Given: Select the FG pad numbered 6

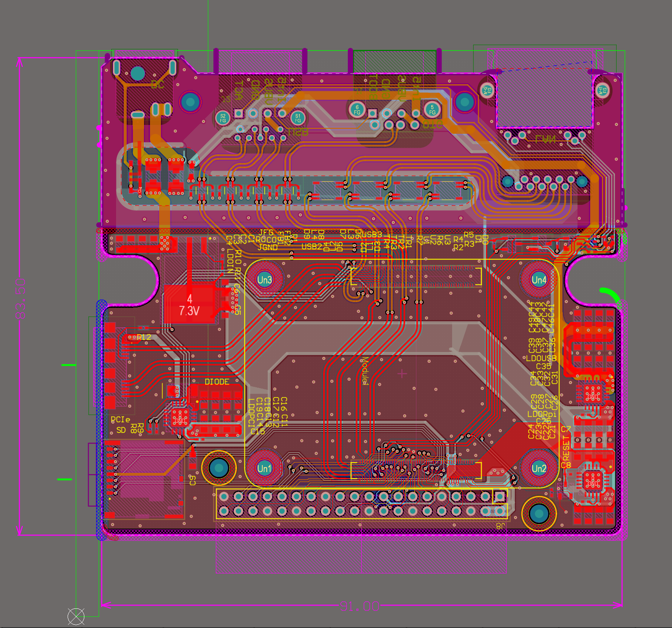Looking at the screenshot, I should tap(357, 110).
